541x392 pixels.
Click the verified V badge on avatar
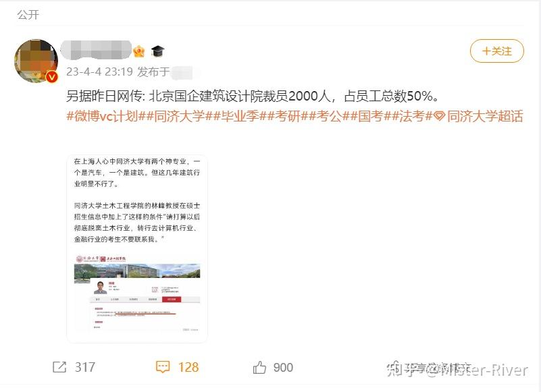click(x=52, y=76)
